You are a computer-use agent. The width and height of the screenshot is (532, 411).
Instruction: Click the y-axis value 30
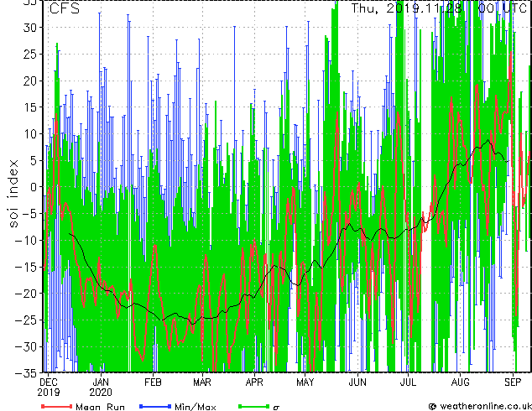click(x=29, y=28)
